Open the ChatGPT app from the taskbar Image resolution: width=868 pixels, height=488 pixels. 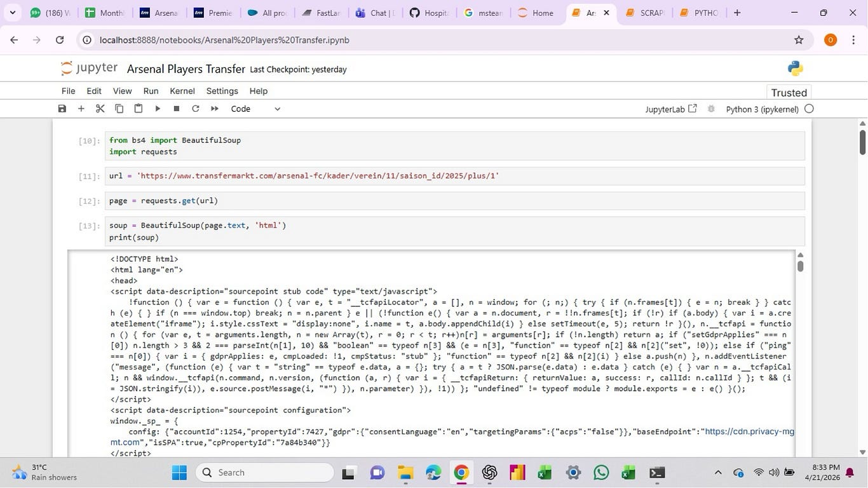click(x=489, y=473)
